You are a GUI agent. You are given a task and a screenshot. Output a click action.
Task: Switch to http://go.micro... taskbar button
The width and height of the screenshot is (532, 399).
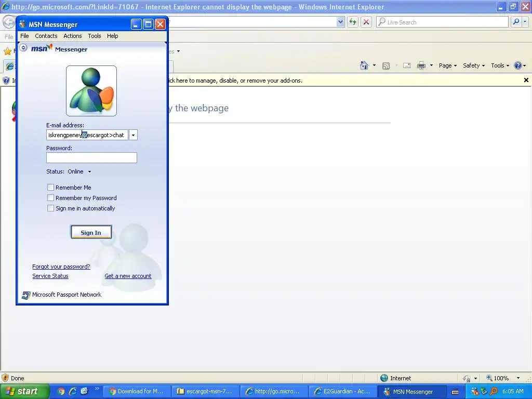pyautogui.click(x=274, y=391)
